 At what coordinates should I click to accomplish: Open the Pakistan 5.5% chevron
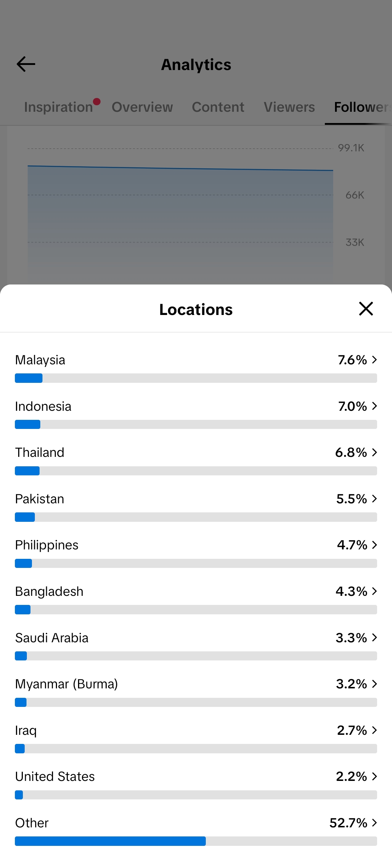tap(375, 499)
